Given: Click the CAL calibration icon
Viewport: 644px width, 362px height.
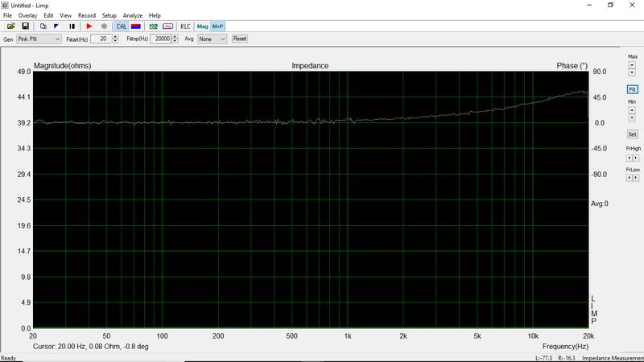Looking at the screenshot, I should [121, 27].
